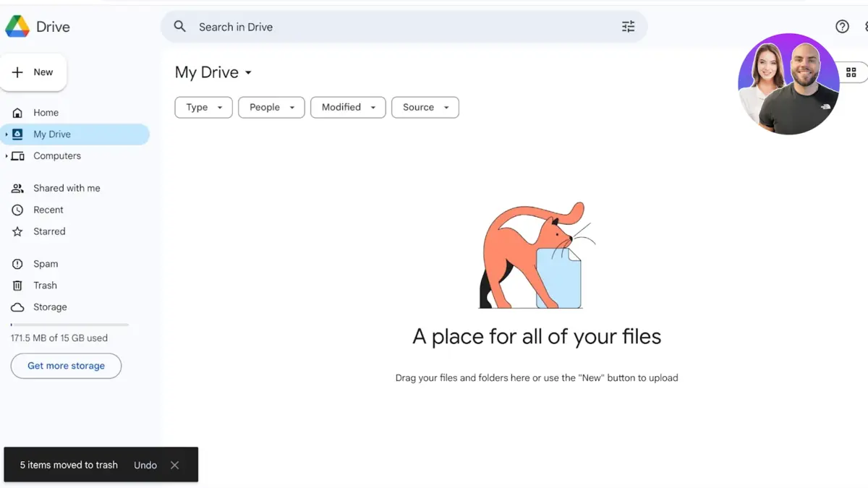Image resolution: width=868 pixels, height=488 pixels.
Task: Click the New button
Action: pos(33,72)
